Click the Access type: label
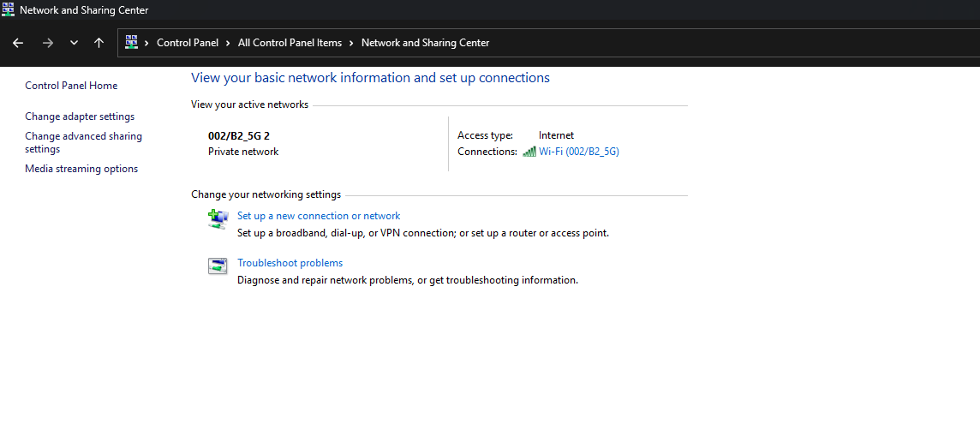The image size is (980, 448). (485, 135)
